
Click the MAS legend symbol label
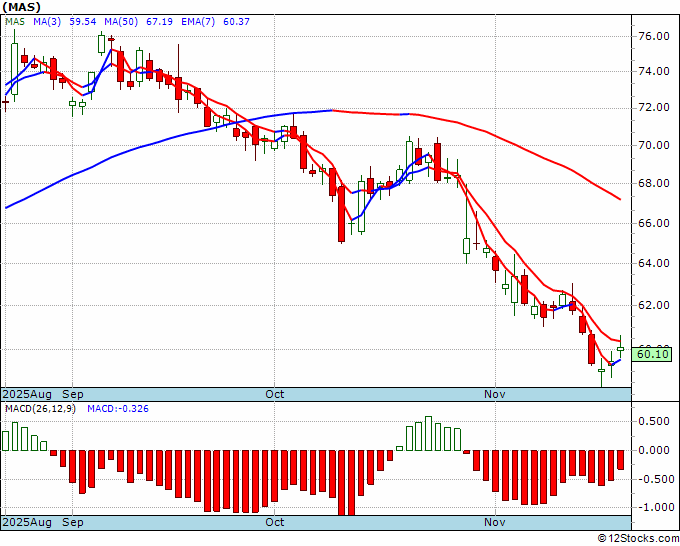point(15,21)
